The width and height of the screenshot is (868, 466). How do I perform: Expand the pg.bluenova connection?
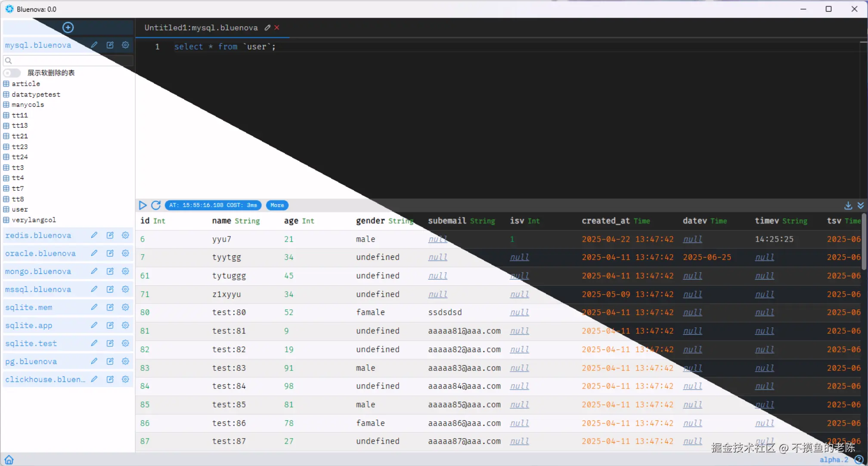(31, 361)
